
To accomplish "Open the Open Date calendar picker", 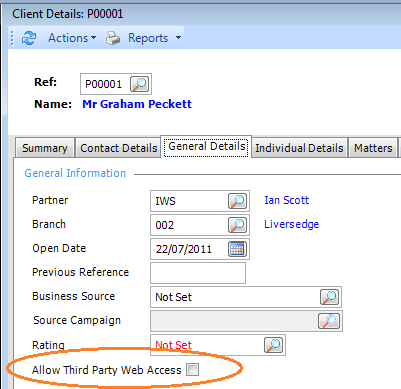I will (238, 249).
